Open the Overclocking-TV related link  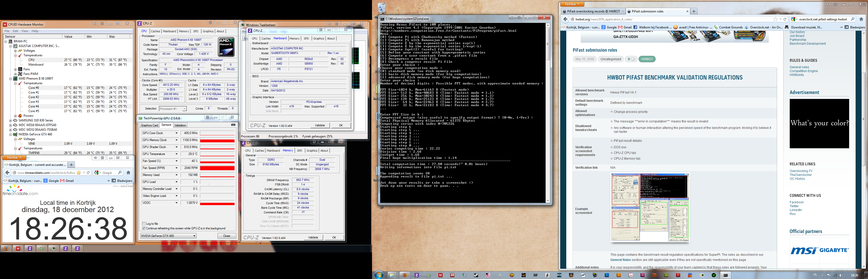(801, 171)
